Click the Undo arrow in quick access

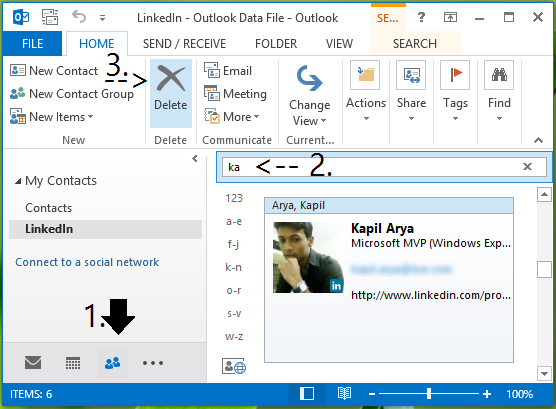coord(79,17)
